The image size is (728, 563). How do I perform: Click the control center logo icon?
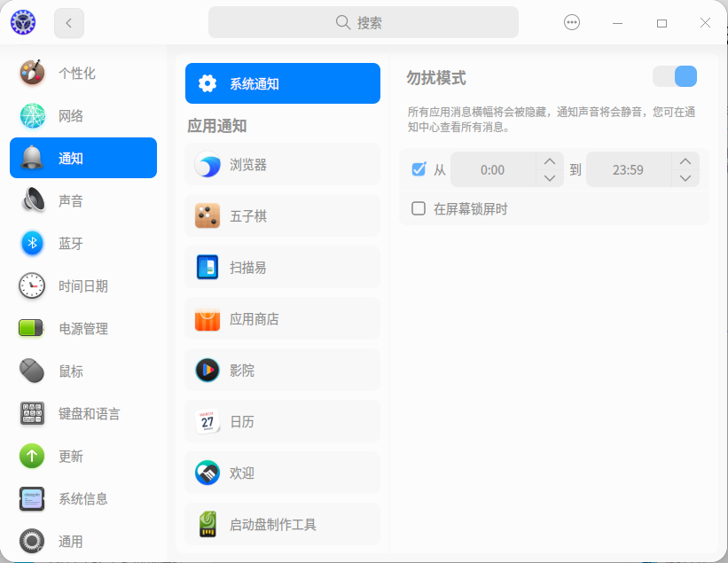[23, 22]
